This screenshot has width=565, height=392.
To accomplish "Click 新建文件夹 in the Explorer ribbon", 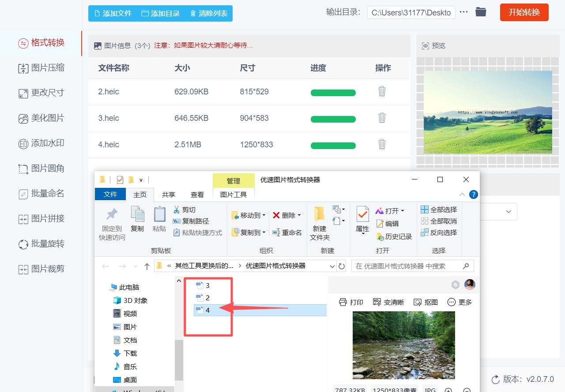I will point(320,224).
